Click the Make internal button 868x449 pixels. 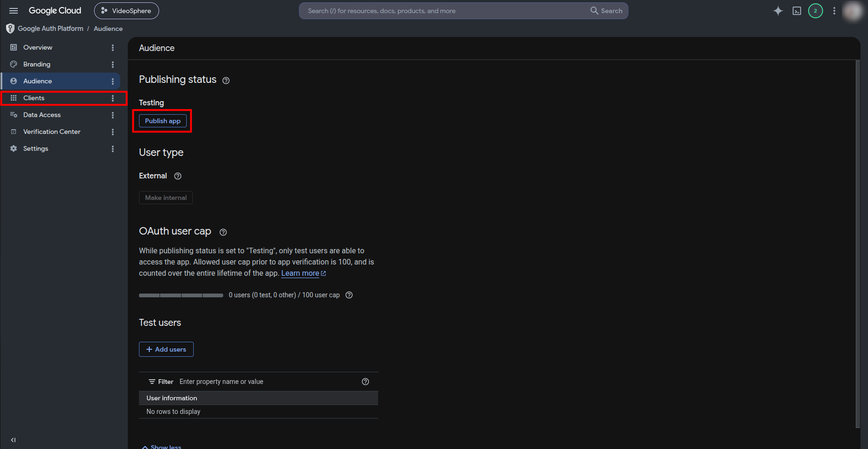(x=166, y=198)
